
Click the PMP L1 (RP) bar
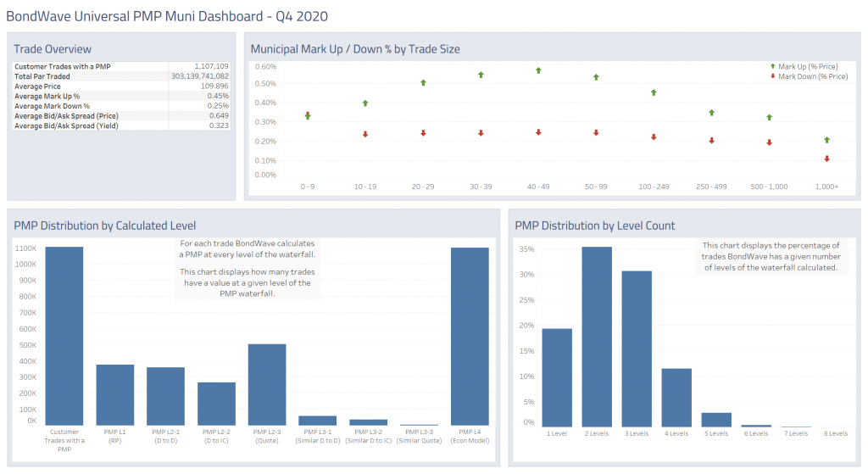tap(115, 395)
